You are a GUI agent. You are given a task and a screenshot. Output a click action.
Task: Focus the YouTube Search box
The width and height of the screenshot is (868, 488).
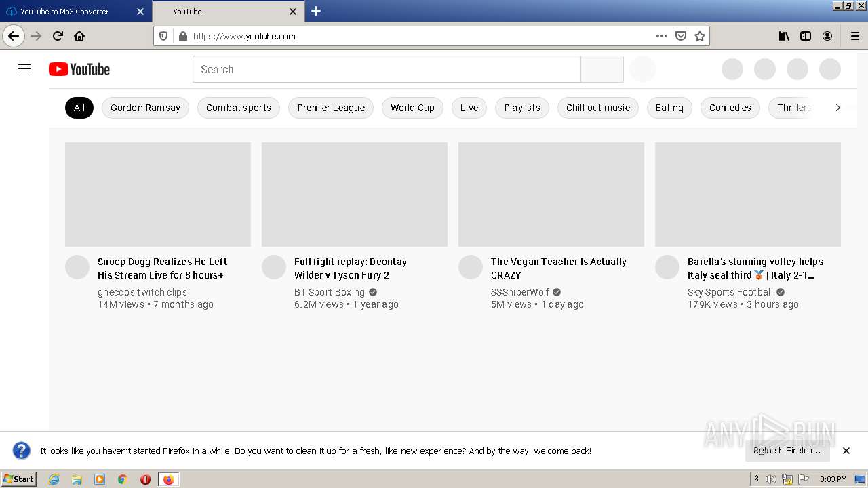387,69
